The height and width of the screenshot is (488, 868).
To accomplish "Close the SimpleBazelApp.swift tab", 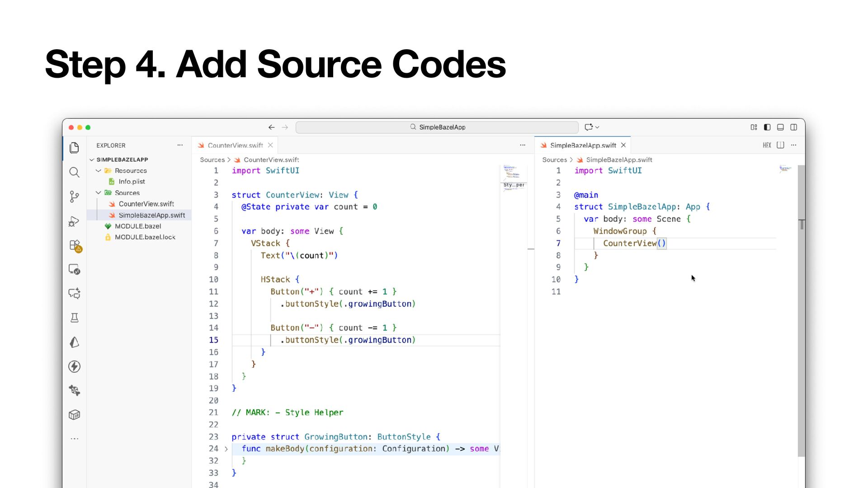I will (x=623, y=145).
